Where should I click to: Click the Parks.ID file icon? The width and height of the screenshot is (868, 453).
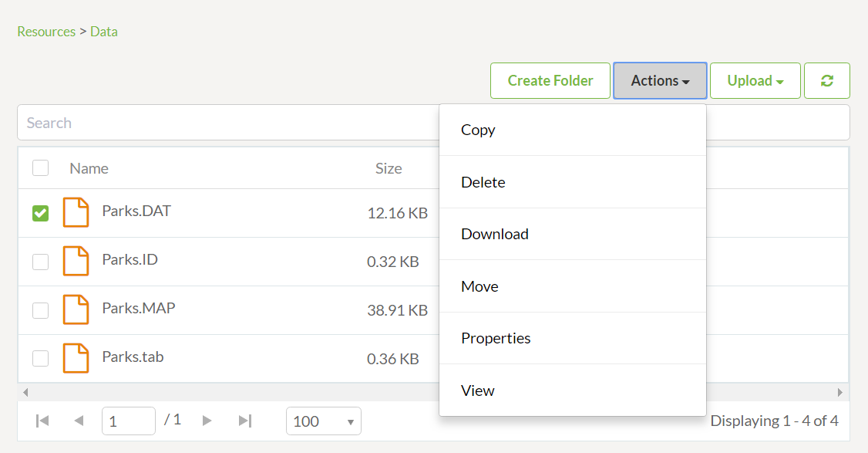[76, 261]
